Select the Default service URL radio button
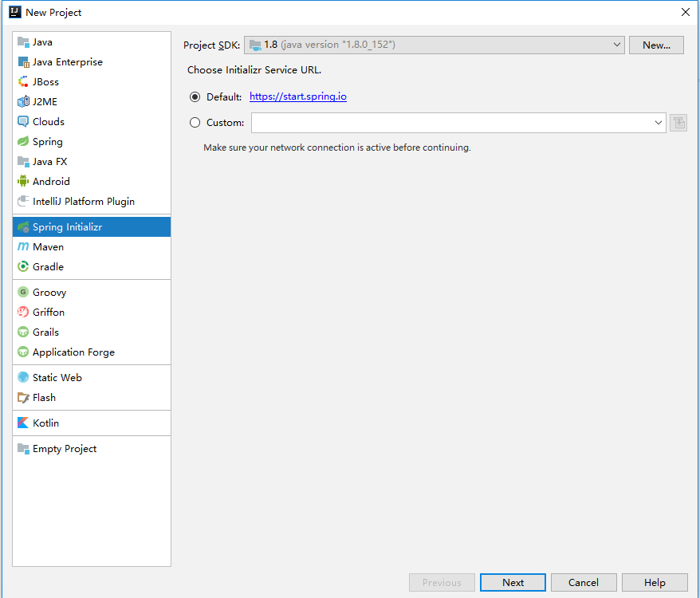This screenshot has height=598, width=700. coord(195,97)
